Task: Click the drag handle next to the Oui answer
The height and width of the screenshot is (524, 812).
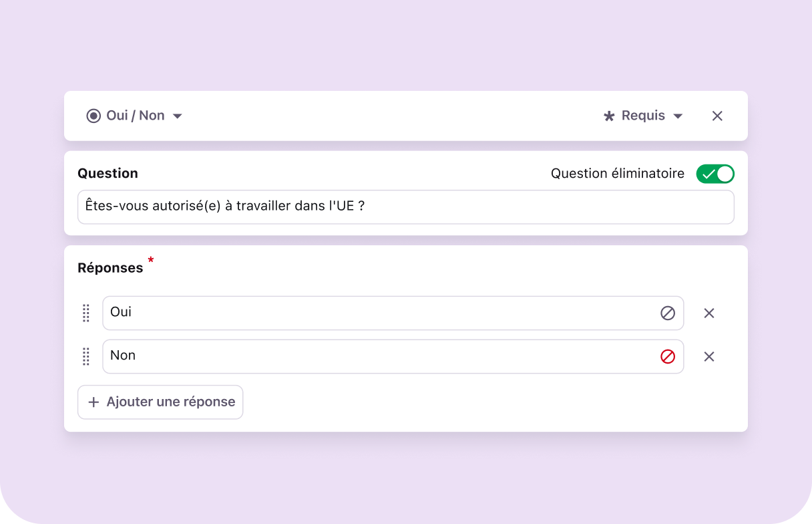Action: click(x=85, y=313)
